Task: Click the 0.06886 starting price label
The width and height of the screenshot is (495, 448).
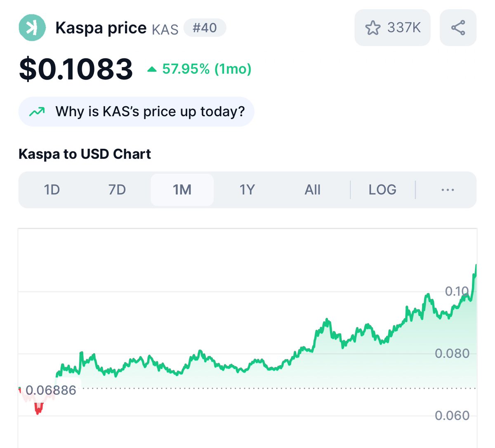Action: tap(51, 390)
